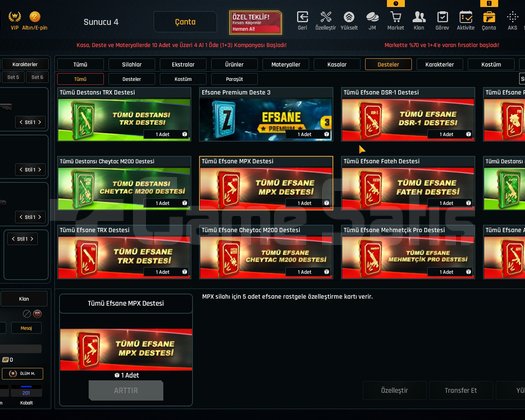Click the Kobalt label in left panel

(26, 403)
